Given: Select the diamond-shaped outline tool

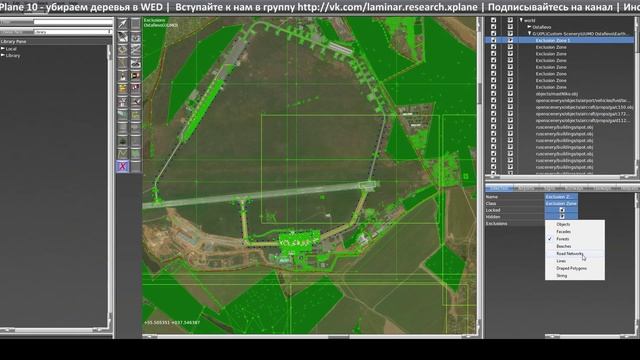Looking at the screenshot, I should point(122,50).
